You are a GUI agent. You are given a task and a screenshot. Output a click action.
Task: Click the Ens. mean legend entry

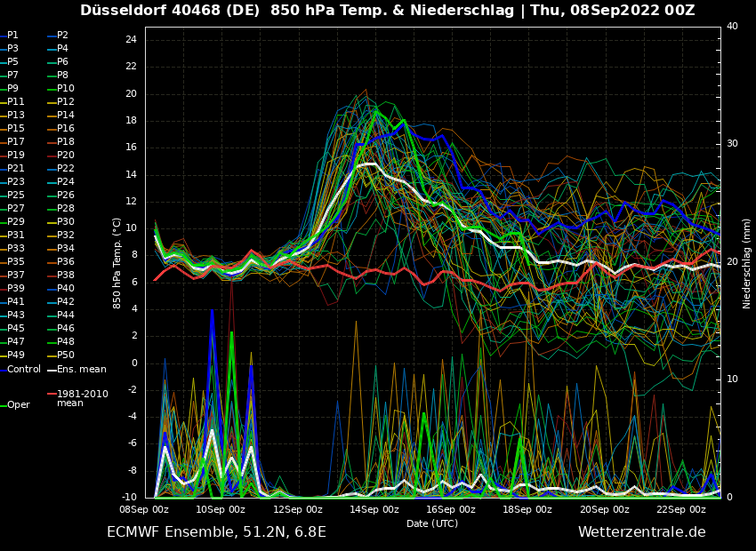tap(81, 369)
